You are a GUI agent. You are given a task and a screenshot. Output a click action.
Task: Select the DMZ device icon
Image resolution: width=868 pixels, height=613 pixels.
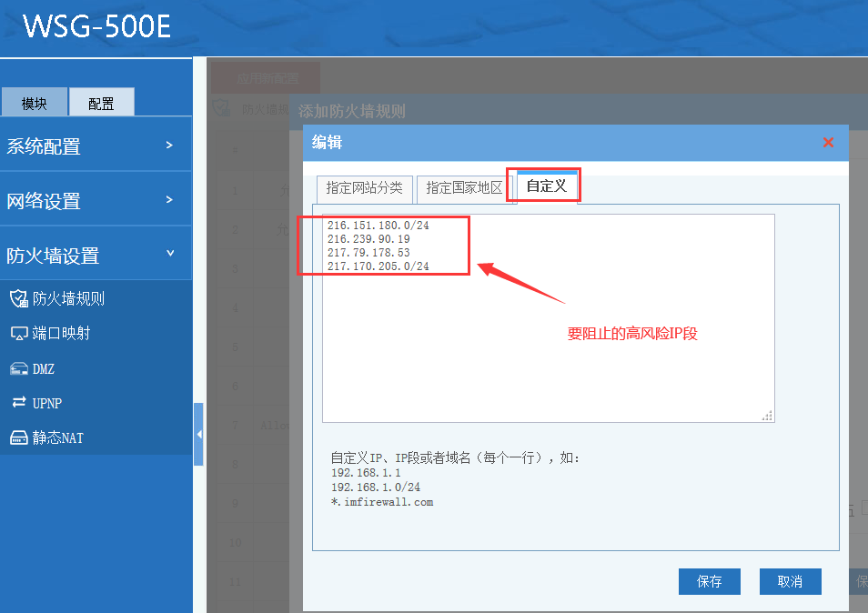[x=18, y=368]
